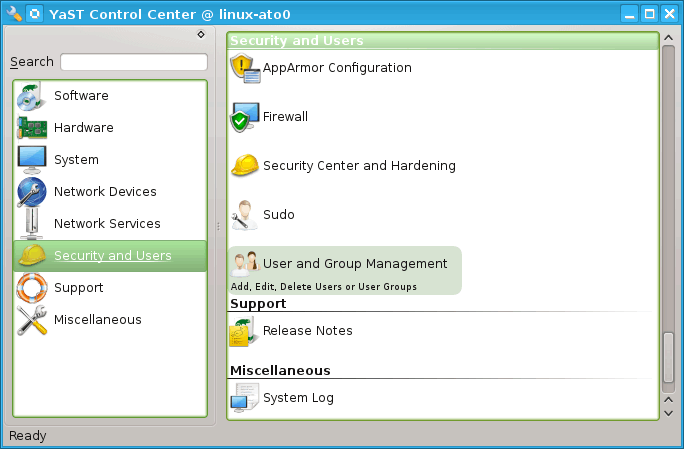Viewport: 684px width, 449px height.
Task: Click the small diamond dock toggle above search
Action: coord(201,34)
